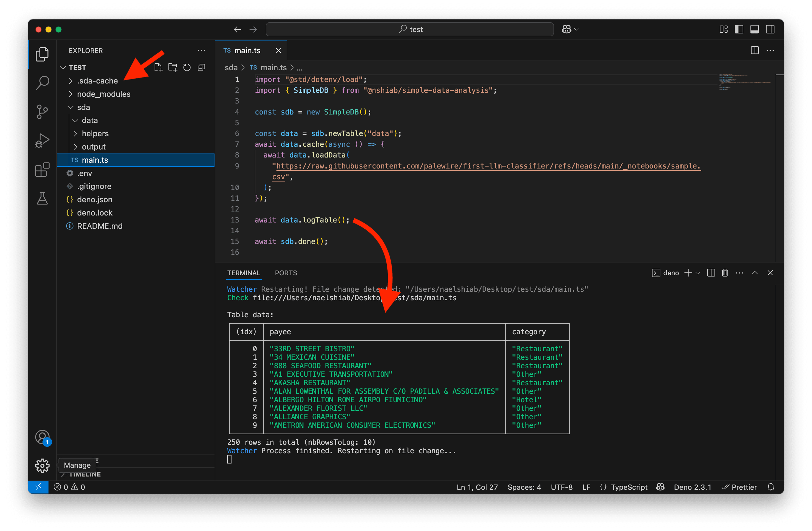The width and height of the screenshot is (812, 531).
Task: Open terminal panel more actions
Action: 739,273
